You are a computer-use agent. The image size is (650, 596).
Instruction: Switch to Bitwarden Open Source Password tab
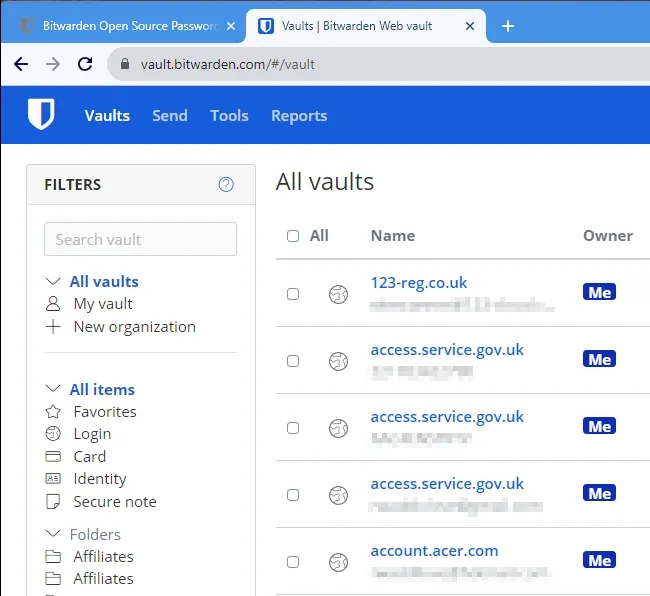pyautogui.click(x=124, y=26)
